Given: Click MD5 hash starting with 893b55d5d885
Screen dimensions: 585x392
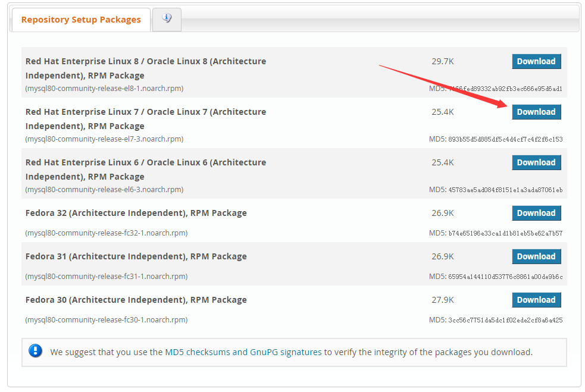Looking at the screenshot, I should [x=505, y=140].
